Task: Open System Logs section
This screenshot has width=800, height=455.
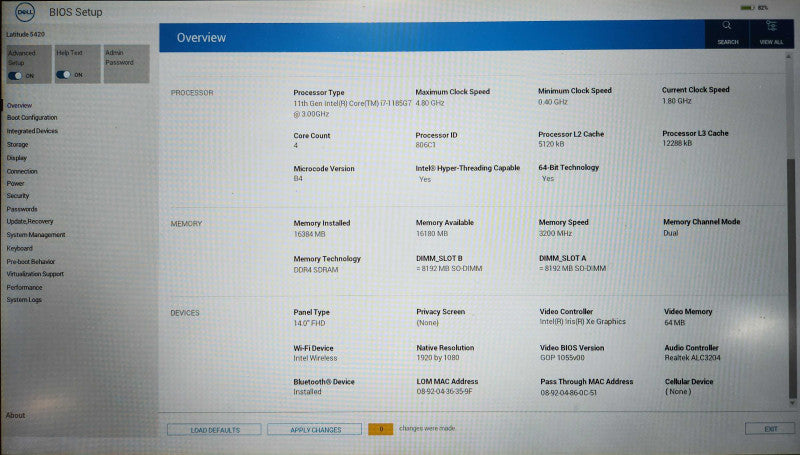Action: click(24, 300)
